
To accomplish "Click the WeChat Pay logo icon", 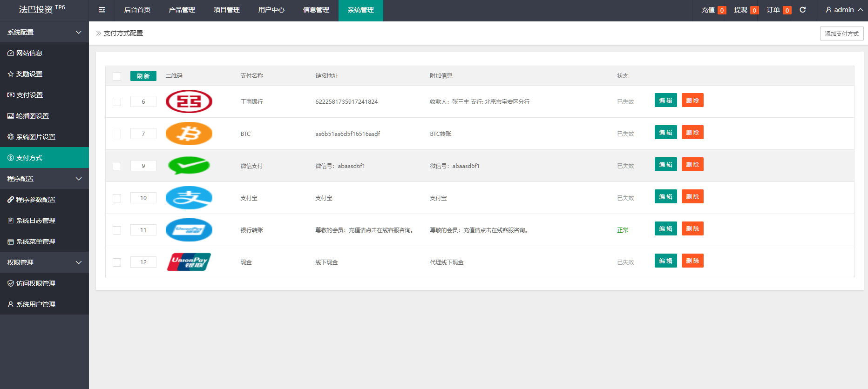I will tap(189, 166).
